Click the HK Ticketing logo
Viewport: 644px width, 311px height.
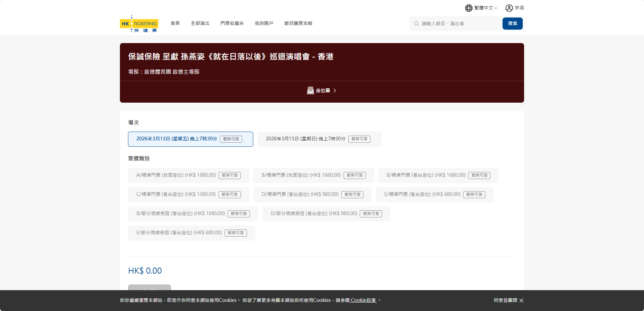139,24
